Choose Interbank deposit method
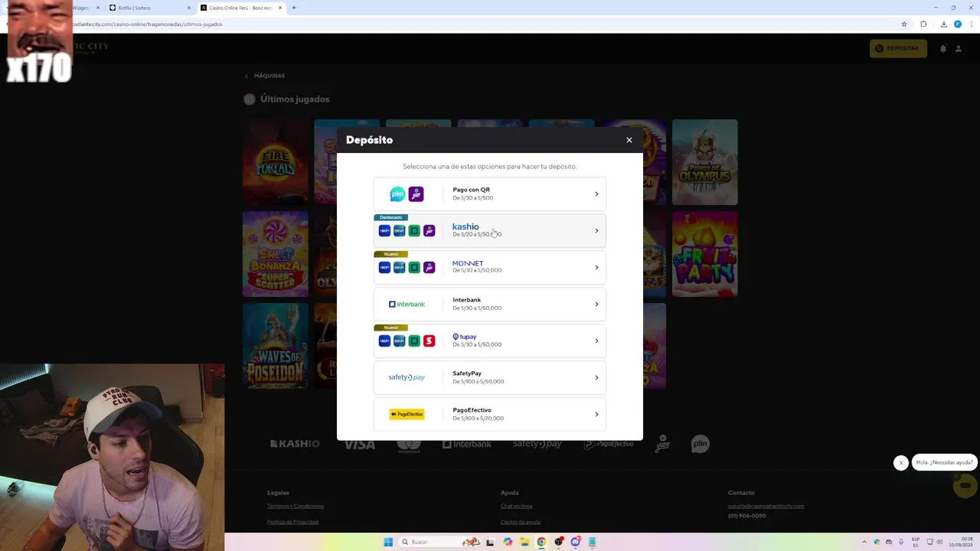Viewport: 980px width, 551px height. tap(490, 304)
